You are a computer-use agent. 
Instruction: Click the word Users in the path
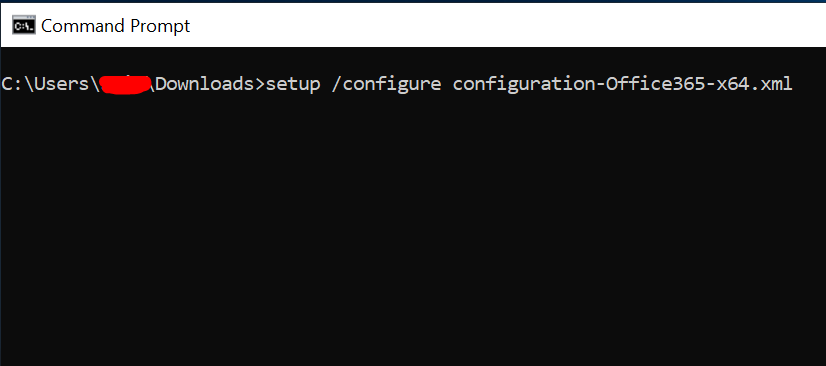click(61, 84)
